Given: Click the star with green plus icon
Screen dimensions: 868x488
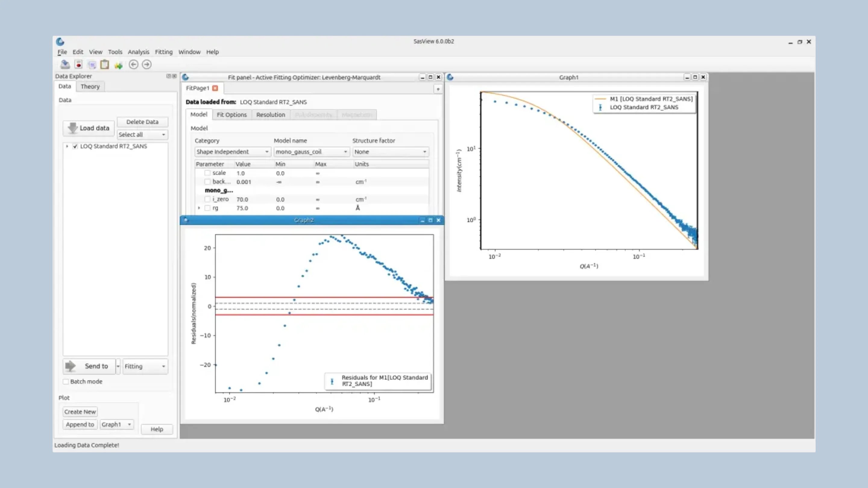Looking at the screenshot, I should click(118, 65).
